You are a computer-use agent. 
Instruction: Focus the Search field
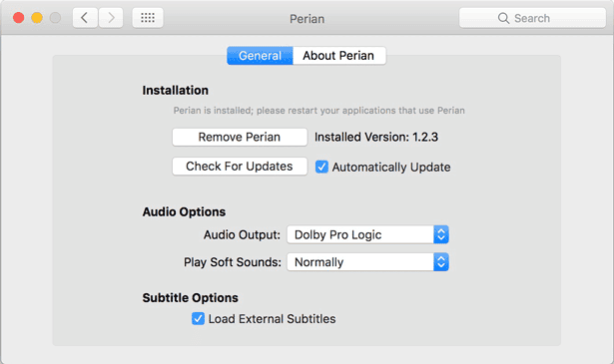coord(532,18)
